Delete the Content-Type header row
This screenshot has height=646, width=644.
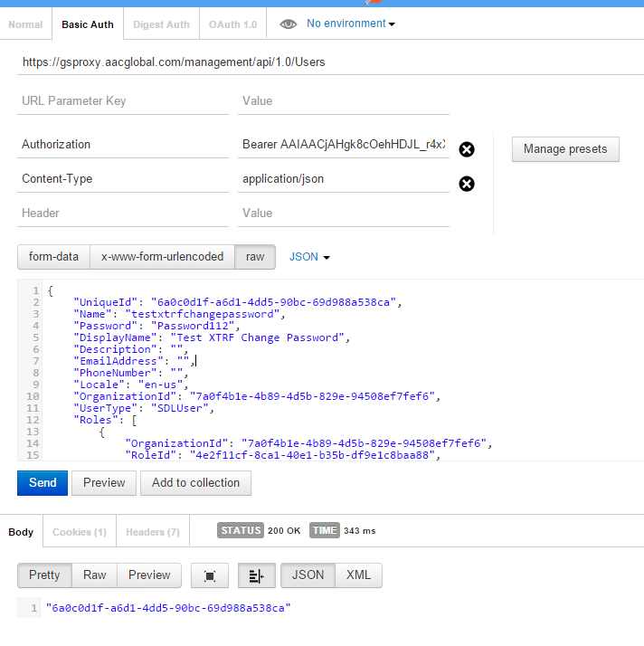click(x=467, y=184)
